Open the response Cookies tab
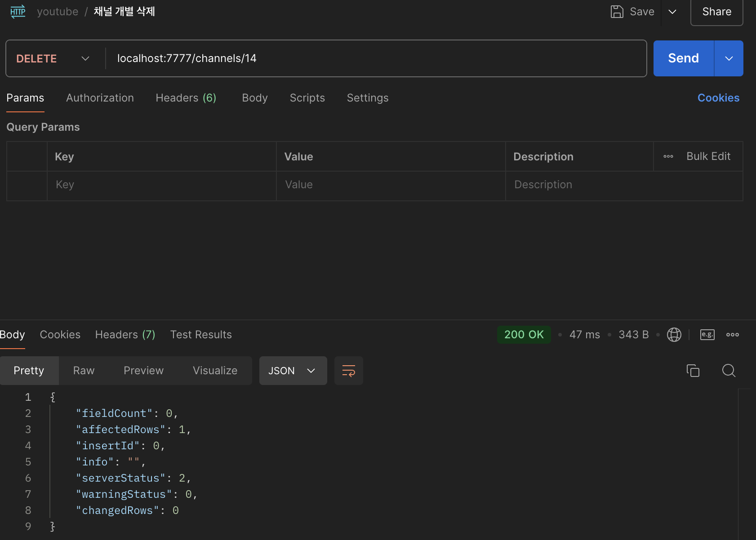The width and height of the screenshot is (756, 540). point(60,335)
